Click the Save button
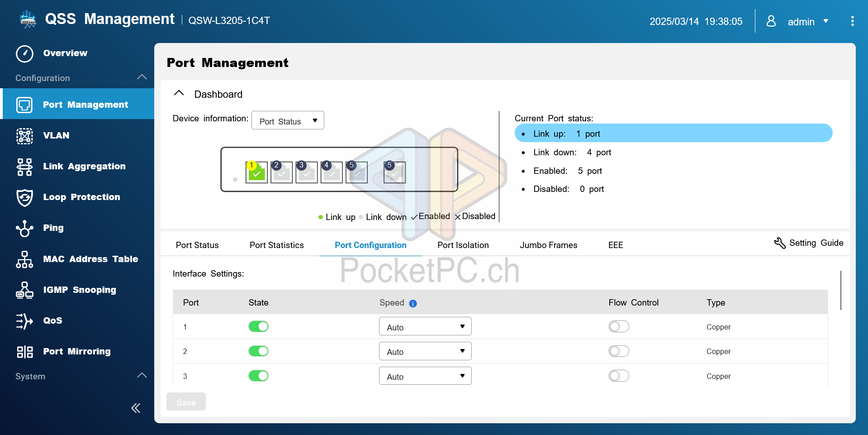The width and height of the screenshot is (868, 435). tap(186, 402)
